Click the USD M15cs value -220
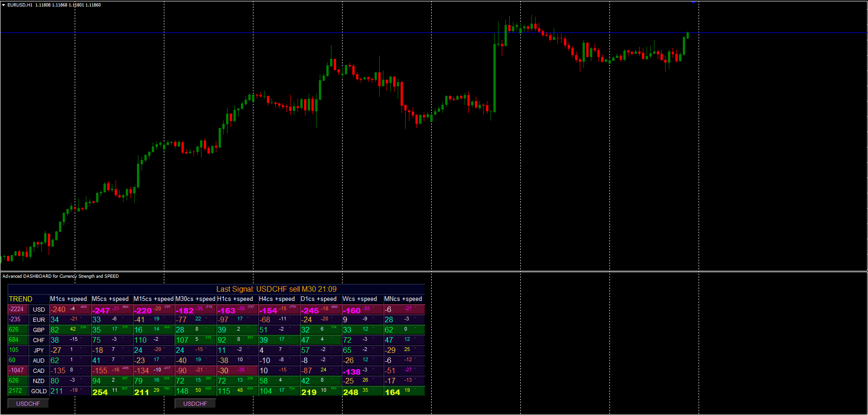This screenshot has height=415, width=868. pos(143,311)
